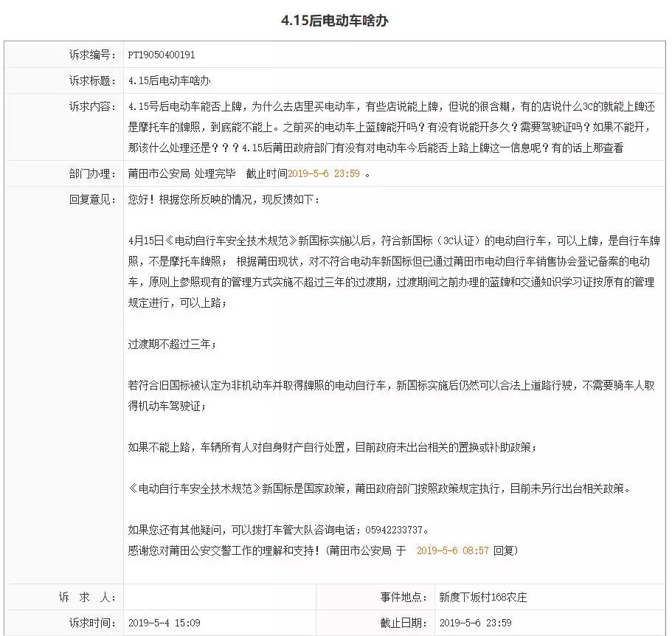Viewport: 672px width, 636px height.
Task: Click the 莆田市公安局 处理完毕 status text
Action: [181, 173]
